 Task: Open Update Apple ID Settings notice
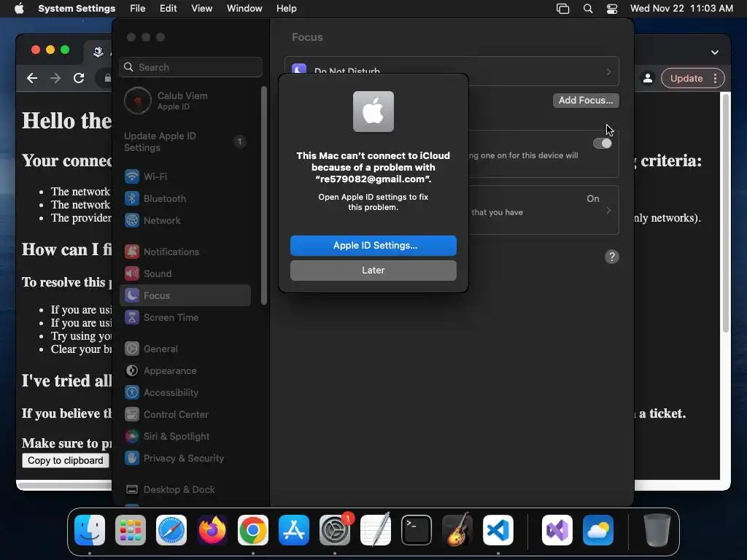pyautogui.click(x=185, y=141)
